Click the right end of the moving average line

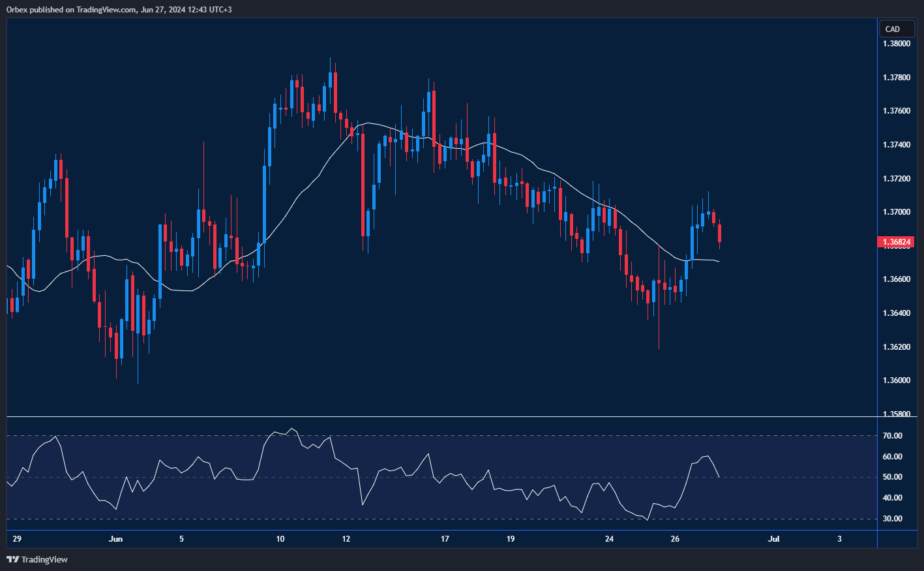718,262
